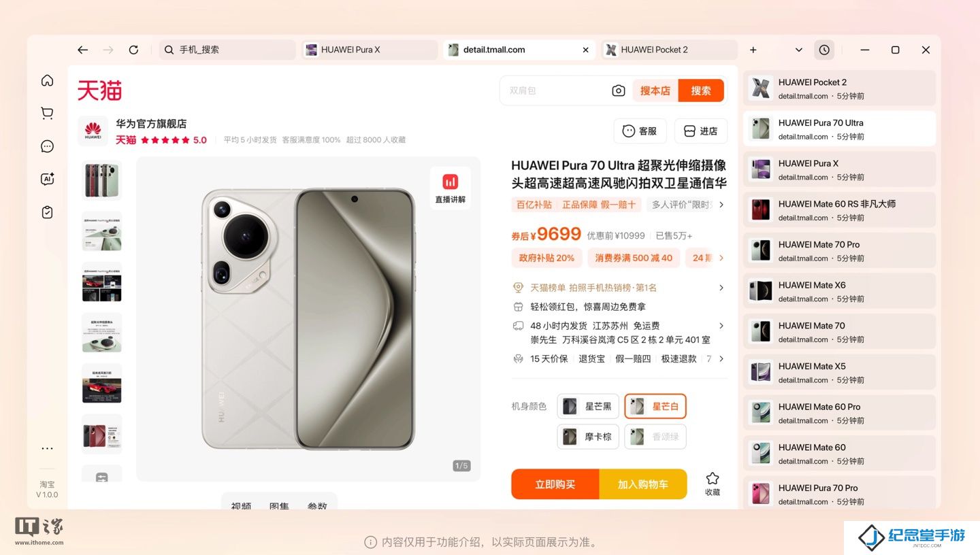Open the browsing history clock icon
Viewport: 980px width, 555px height.
824,50
